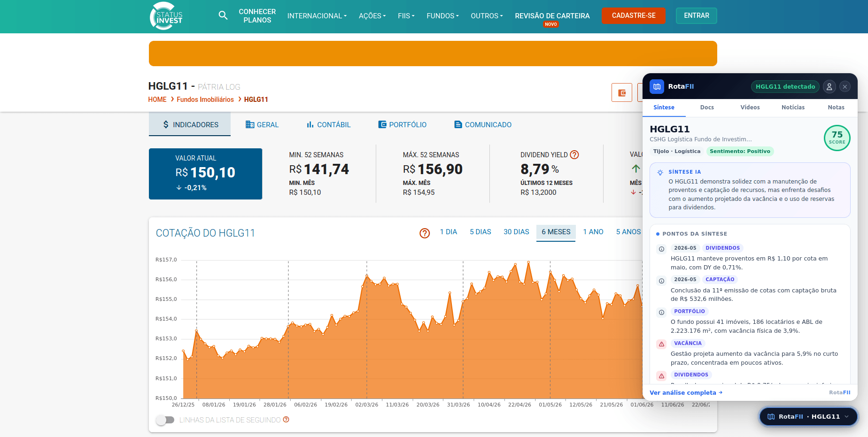Toggle Linhas da lista de seguindo switch
Viewport: 868px width, 437px height.
pos(165,420)
